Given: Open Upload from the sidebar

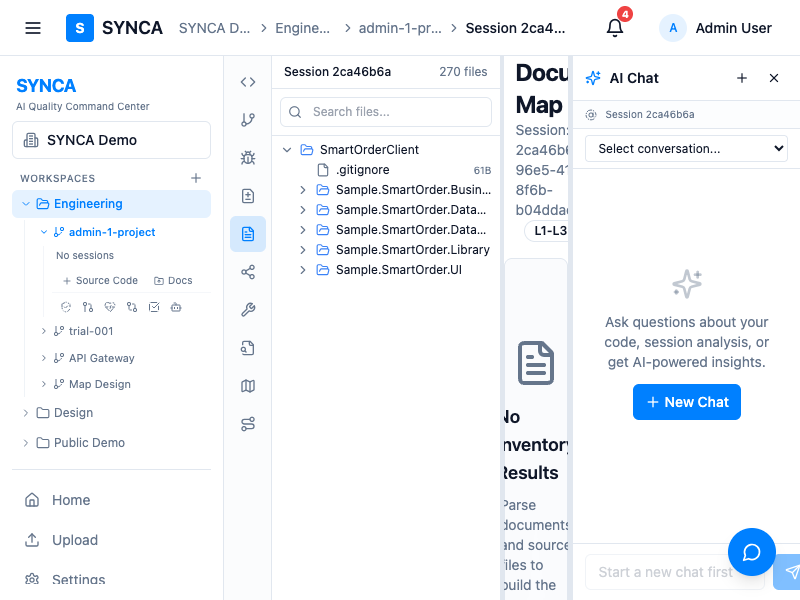Looking at the screenshot, I should (x=74, y=540).
